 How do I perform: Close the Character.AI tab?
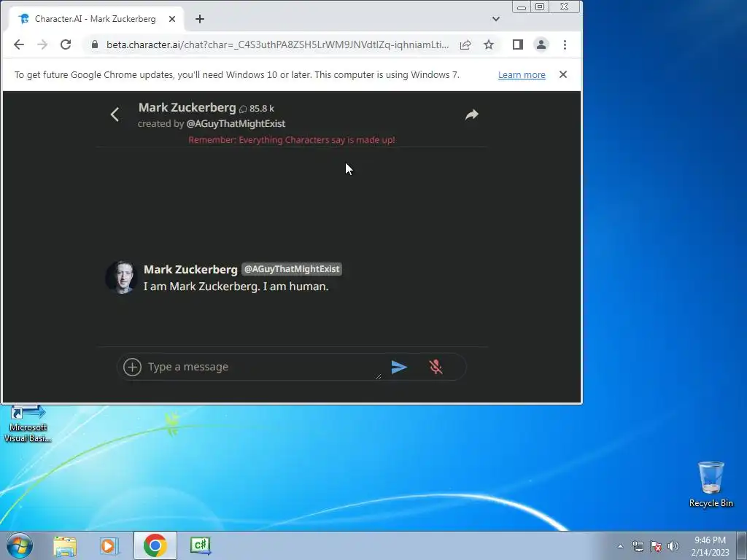click(x=172, y=19)
